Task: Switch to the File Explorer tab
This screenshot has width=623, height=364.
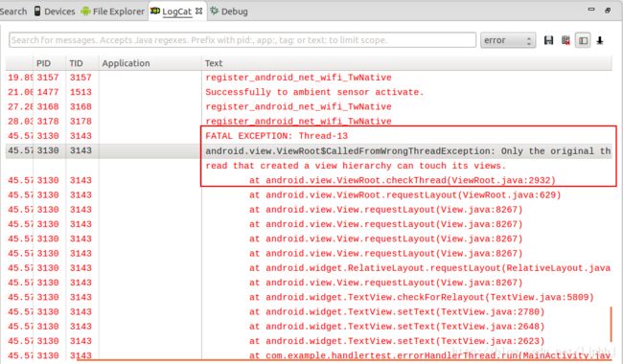Action: (112, 11)
